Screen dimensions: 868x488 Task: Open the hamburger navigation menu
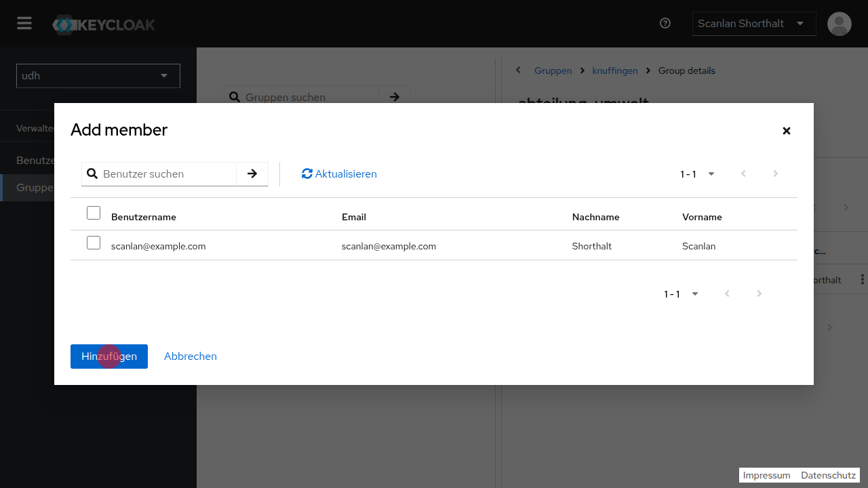click(x=24, y=24)
